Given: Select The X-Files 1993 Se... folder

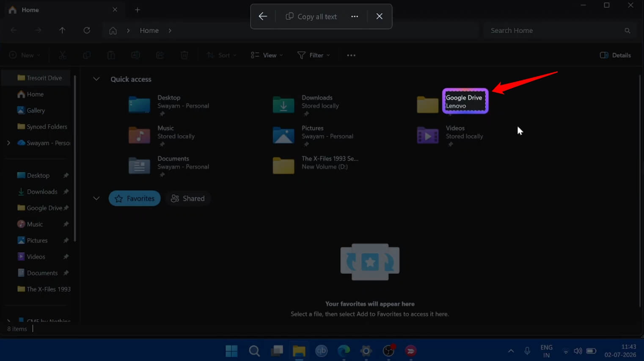Looking at the screenshot, I should [x=316, y=165].
